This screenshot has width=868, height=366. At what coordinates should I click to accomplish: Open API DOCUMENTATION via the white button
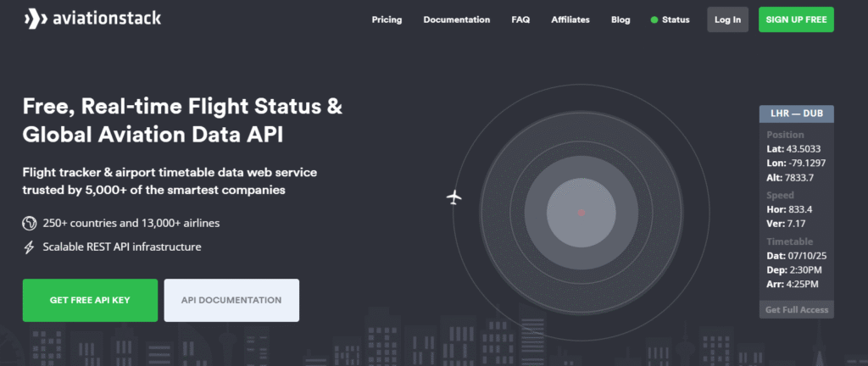231,301
